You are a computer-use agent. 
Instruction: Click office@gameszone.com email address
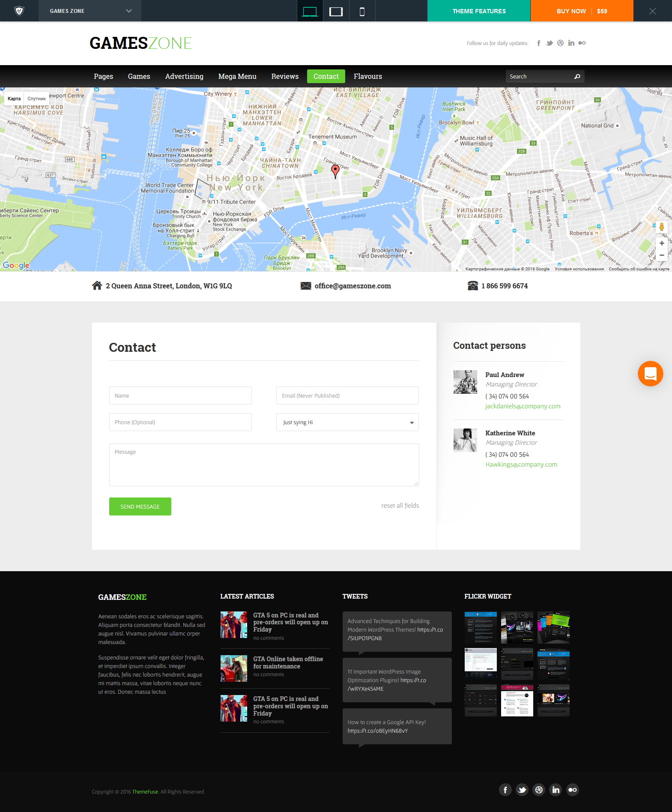point(353,286)
